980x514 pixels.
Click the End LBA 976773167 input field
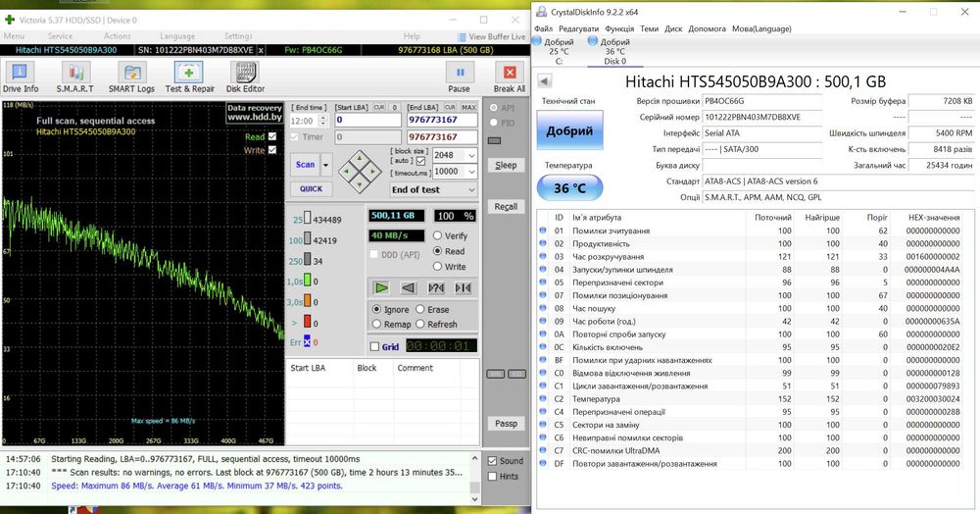(x=442, y=120)
